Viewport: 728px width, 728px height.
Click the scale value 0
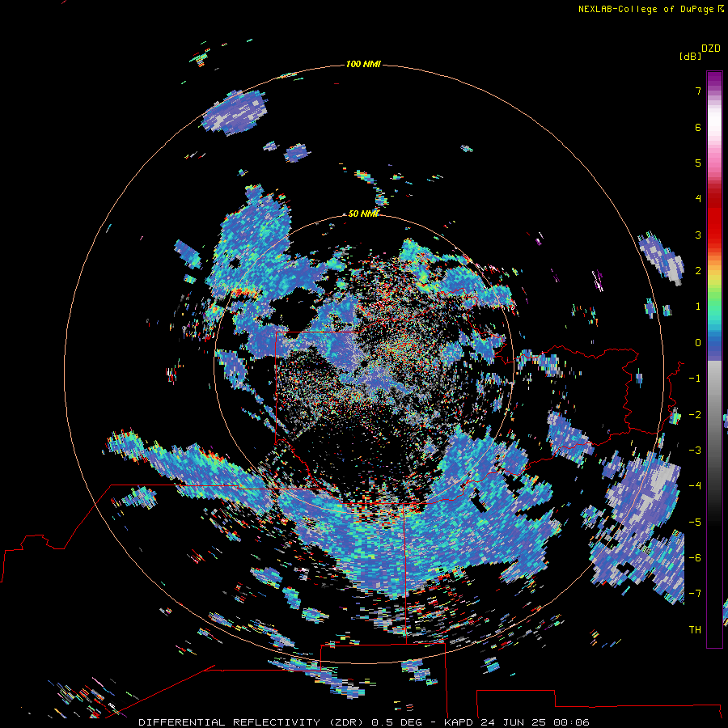pyautogui.click(x=698, y=343)
